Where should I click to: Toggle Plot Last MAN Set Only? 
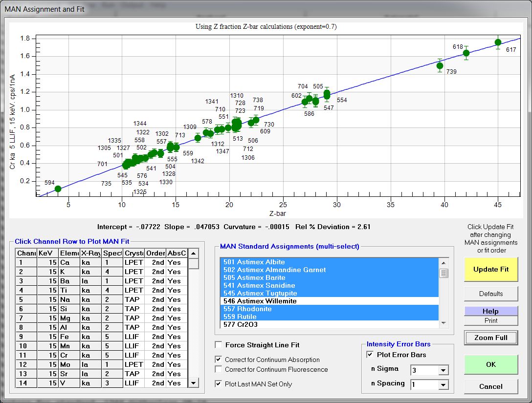point(218,384)
